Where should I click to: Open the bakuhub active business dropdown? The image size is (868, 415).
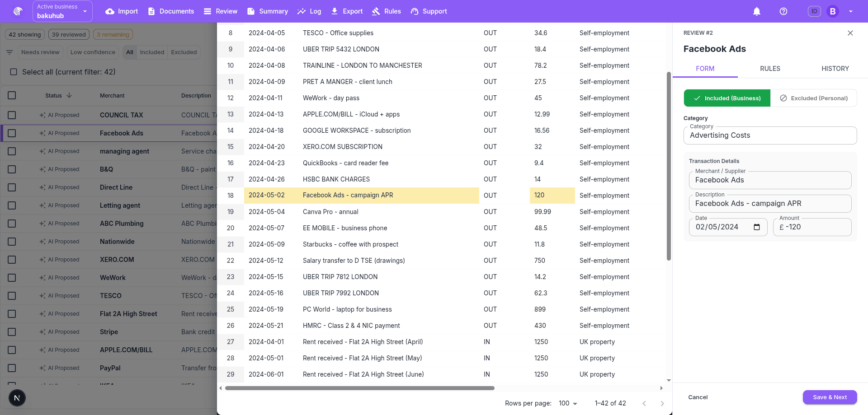(x=62, y=11)
